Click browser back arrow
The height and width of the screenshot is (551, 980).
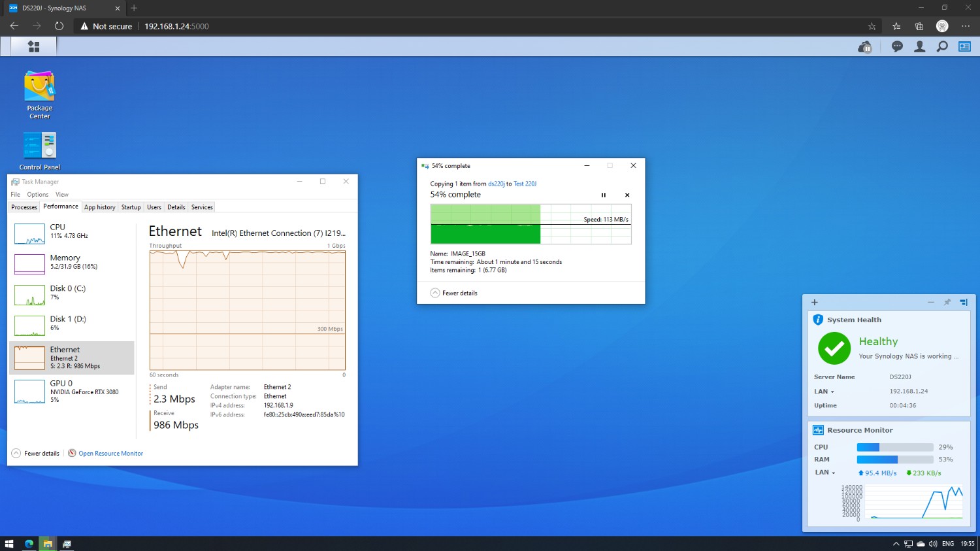coord(14,26)
